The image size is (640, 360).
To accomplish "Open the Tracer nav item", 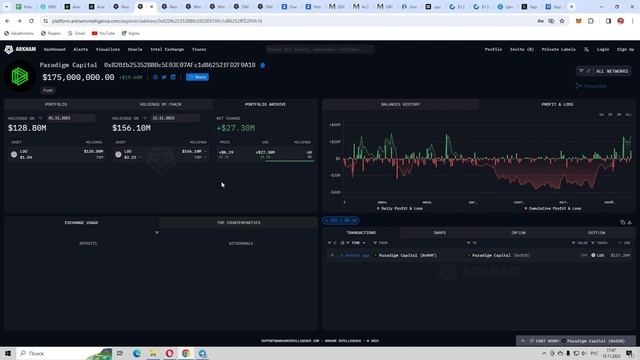I will point(199,49).
